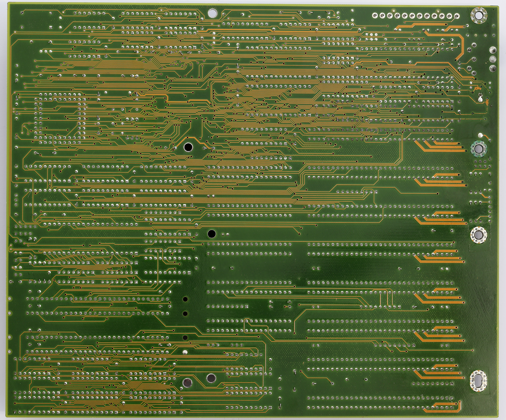
Task: Click the silver-filled large hole near bottom center
Action: [187, 383]
